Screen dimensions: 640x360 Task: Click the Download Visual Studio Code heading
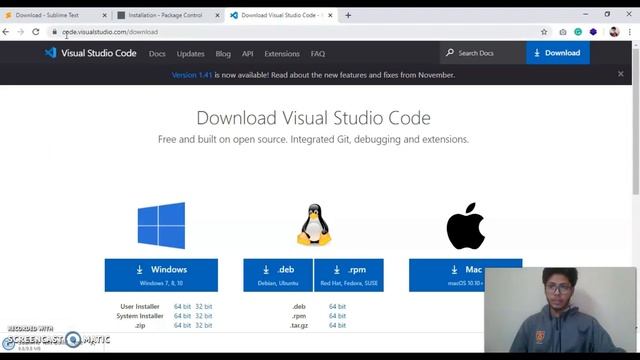point(313,118)
